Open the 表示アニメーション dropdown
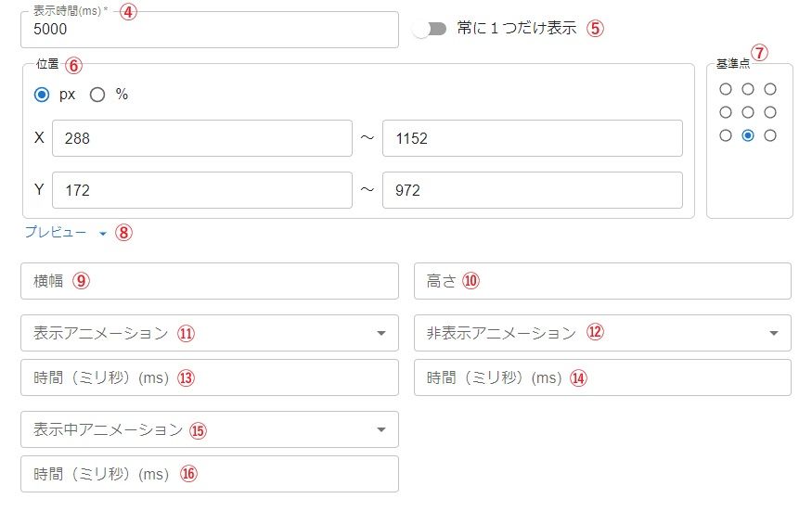This screenshot has height=511, width=812. (x=209, y=333)
